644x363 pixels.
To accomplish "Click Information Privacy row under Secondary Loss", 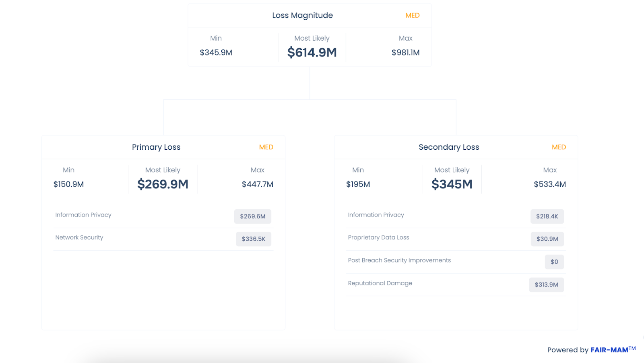I will pos(456,216).
